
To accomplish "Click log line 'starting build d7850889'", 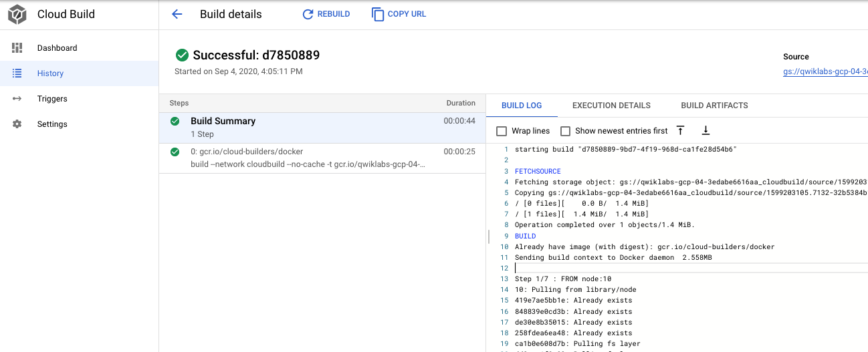I will pyautogui.click(x=626, y=150).
